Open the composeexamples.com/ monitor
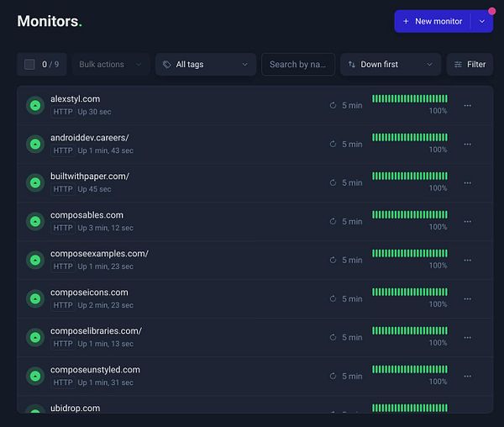Viewport: 504px width, 427px height. [x=99, y=254]
